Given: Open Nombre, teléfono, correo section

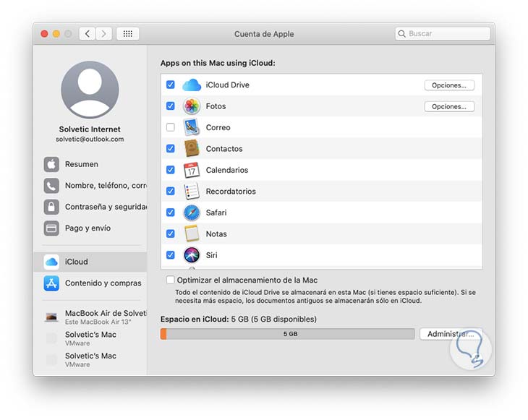Looking at the screenshot, I should tap(90, 186).
